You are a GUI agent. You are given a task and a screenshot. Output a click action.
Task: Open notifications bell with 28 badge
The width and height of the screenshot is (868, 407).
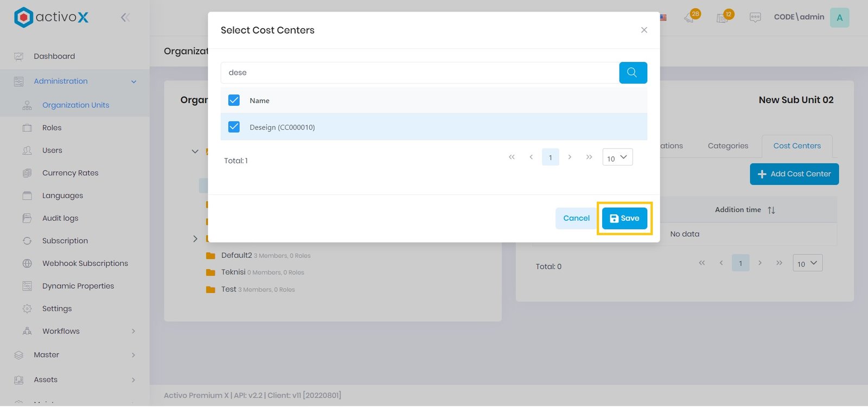pyautogui.click(x=691, y=17)
